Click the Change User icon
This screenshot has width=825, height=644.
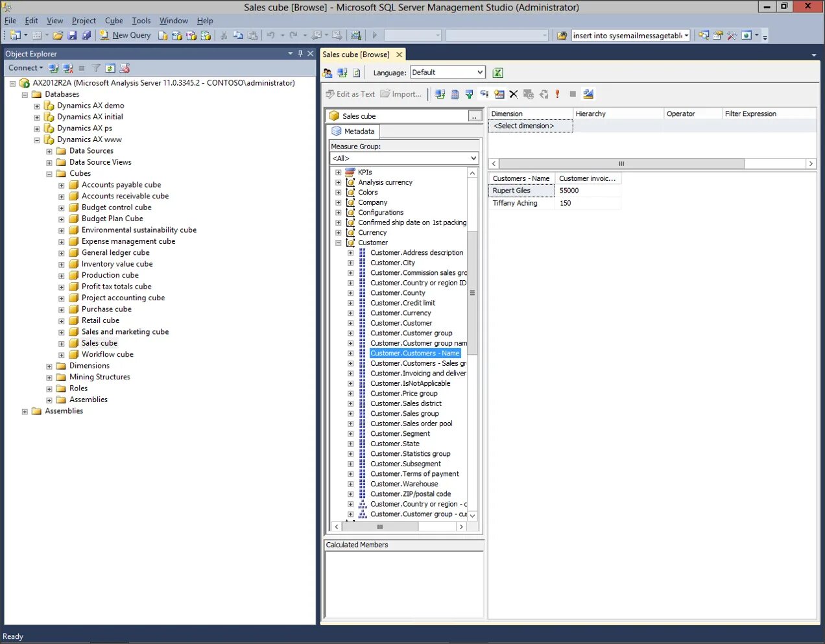pyautogui.click(x=328, y=73)
